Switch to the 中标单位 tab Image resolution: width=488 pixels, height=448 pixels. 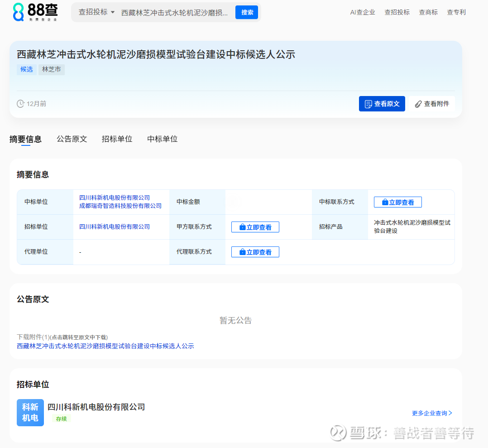click(x=163, y=139)
